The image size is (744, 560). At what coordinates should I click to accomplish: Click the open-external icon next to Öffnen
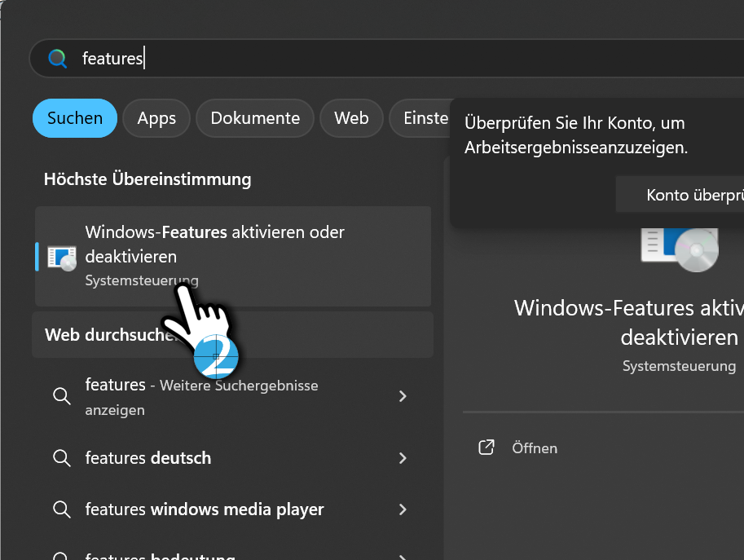(486, 447)
